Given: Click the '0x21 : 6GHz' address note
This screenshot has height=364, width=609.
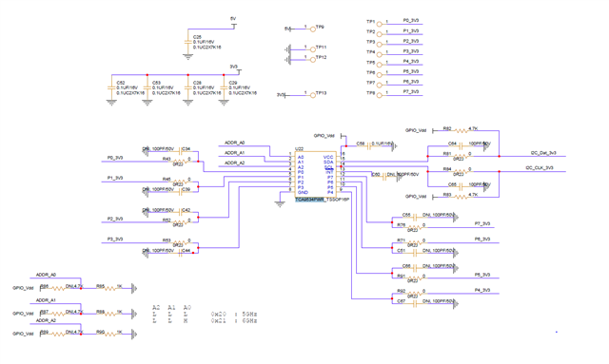Looking at the screenshot, I should click(x=234, y=321).
